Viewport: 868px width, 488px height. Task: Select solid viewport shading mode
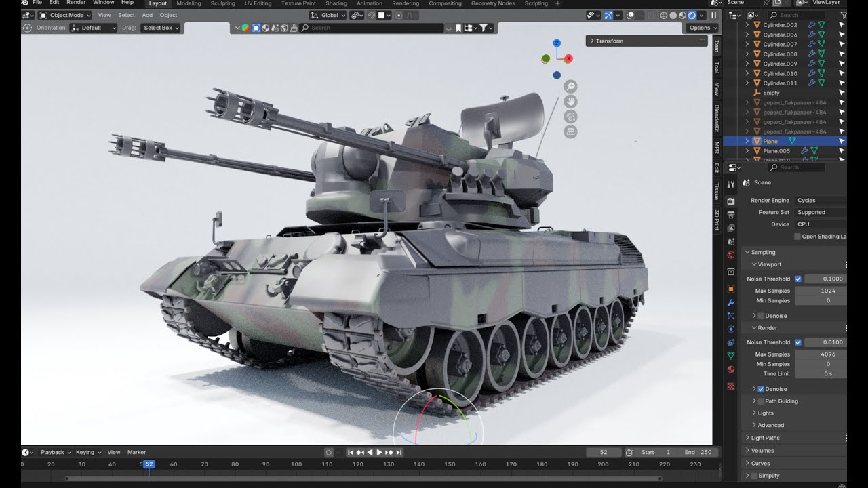pos(673,15)
